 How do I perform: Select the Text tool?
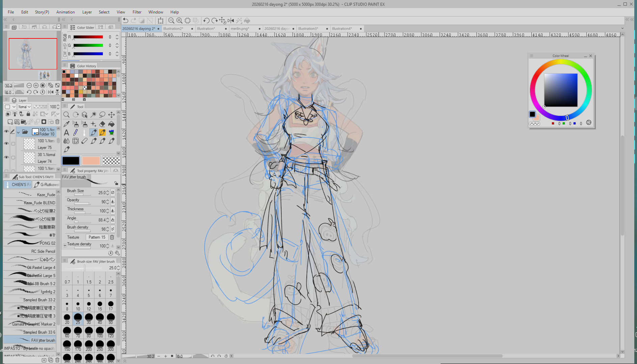coord(66,132)
